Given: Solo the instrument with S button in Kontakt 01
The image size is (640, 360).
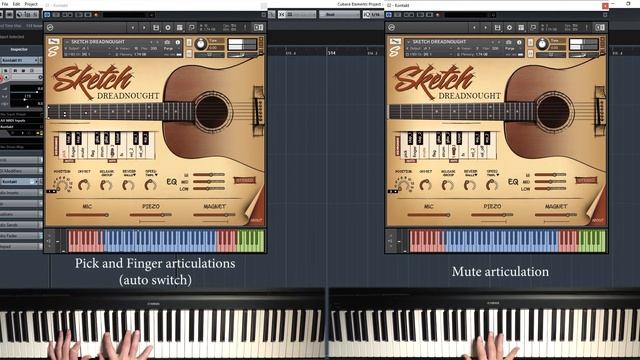Looking at the screenshot, I should click(189, 42).
